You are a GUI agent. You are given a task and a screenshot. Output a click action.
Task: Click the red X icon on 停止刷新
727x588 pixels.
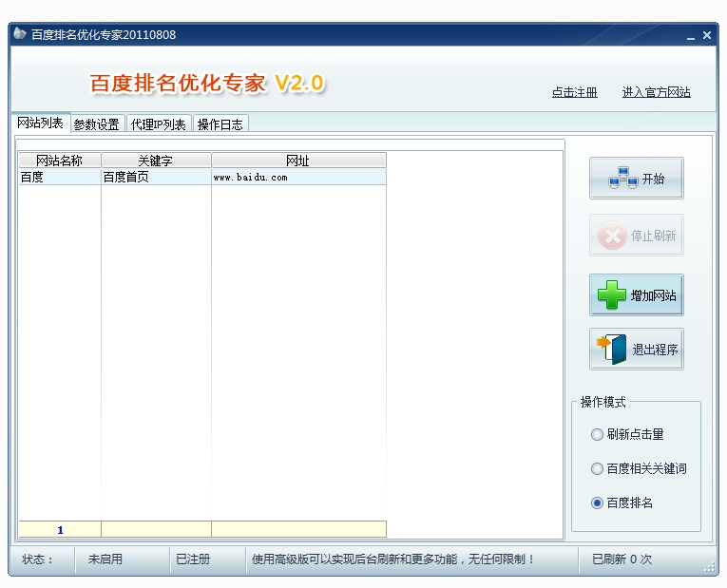click(612, 236)
